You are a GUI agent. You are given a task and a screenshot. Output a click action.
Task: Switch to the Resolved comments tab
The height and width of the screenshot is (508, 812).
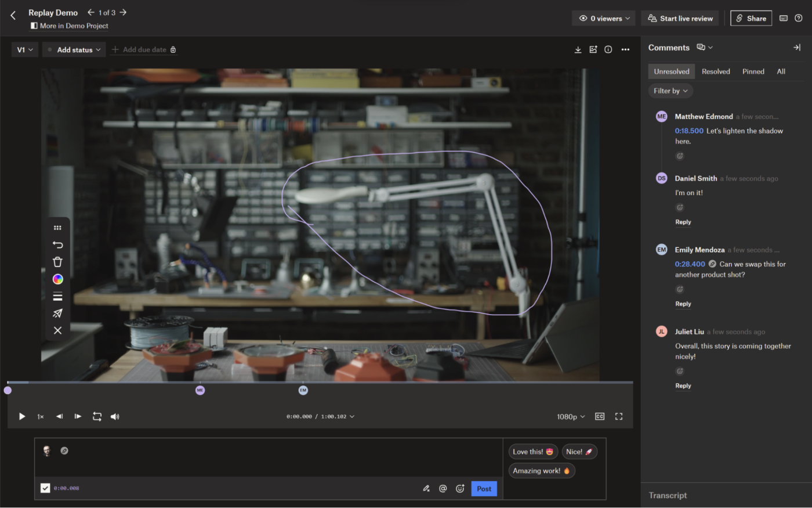tap(716, 71)
